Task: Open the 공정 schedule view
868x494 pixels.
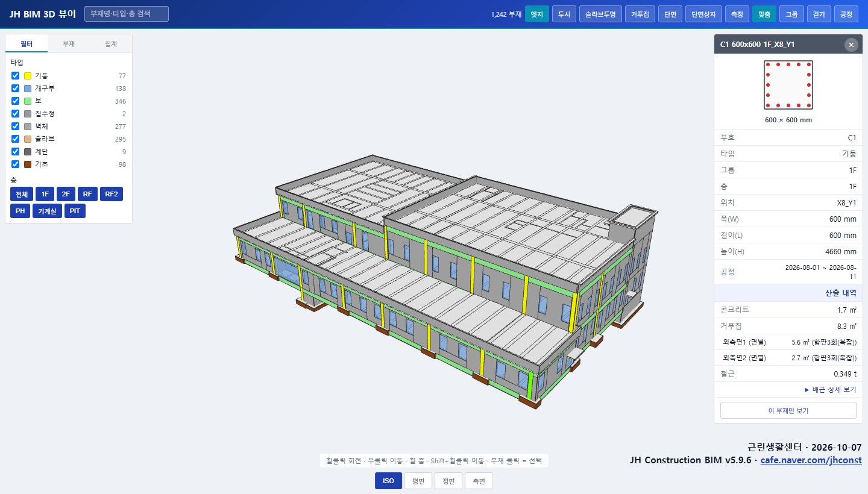Action: click(x=846, y=14)
